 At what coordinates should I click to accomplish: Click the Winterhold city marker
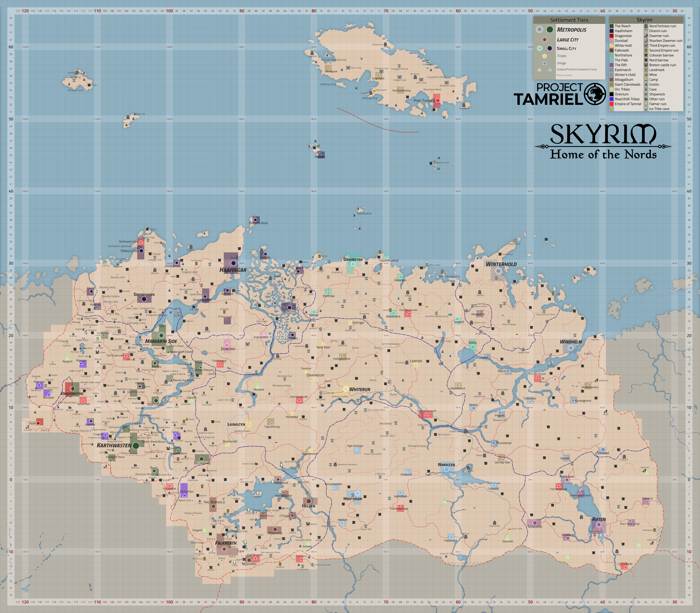point(499,271)
